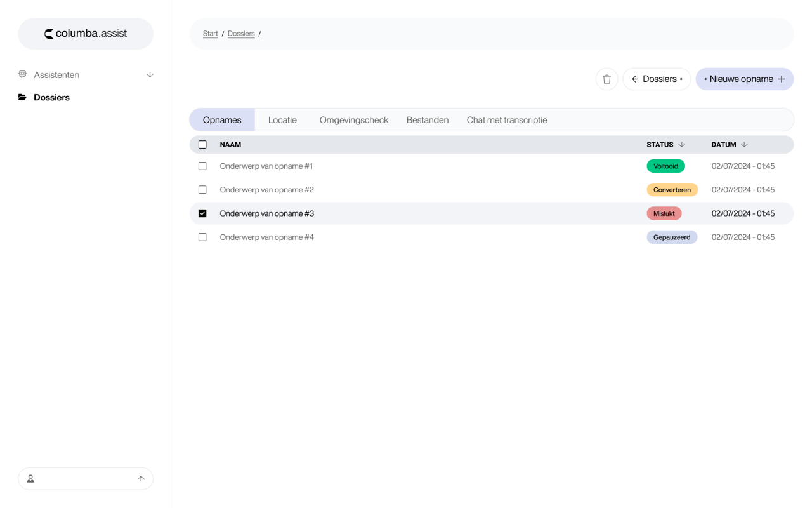Open the Dossiers breadcrumb link

point(241,34)
